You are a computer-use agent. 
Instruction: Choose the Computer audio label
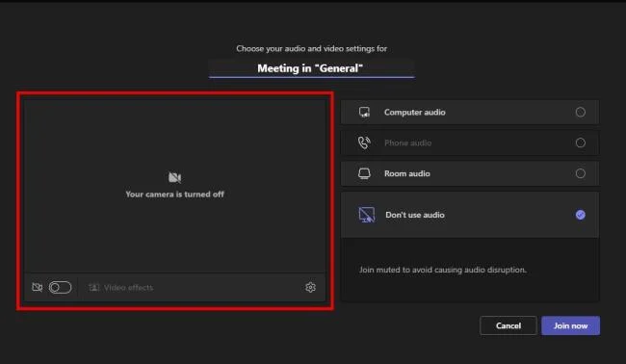pos(415,112)
